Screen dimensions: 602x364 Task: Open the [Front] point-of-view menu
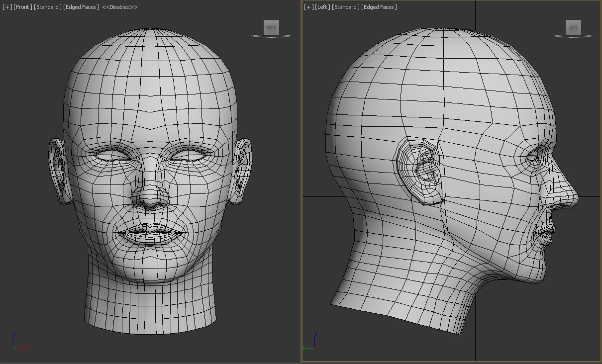pos(22,7)
